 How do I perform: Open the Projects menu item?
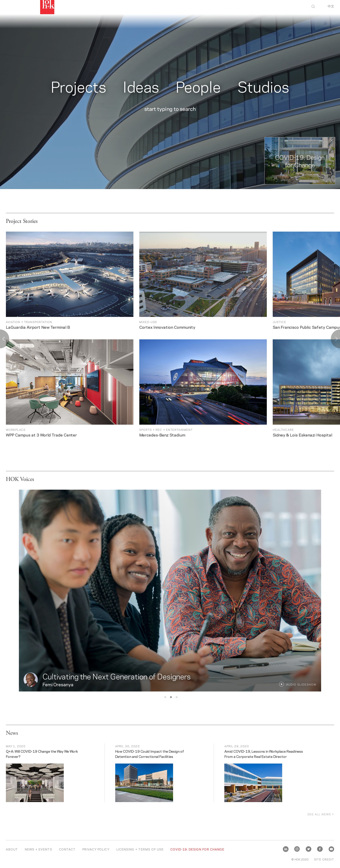coord(78,88)
